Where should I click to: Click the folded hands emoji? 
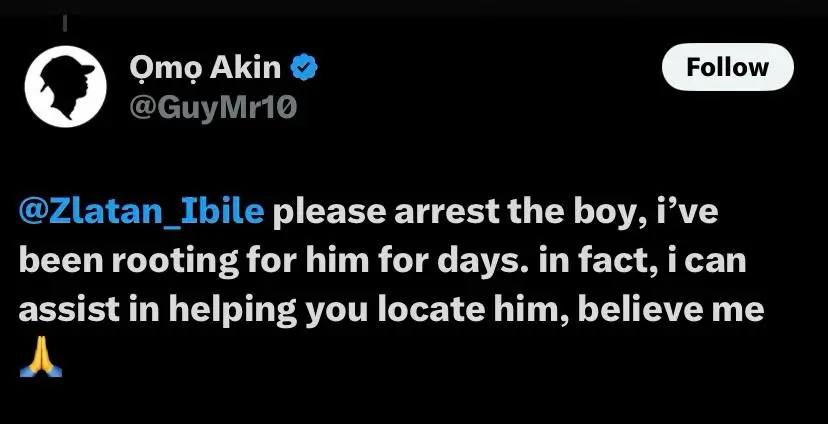[41, 360]
